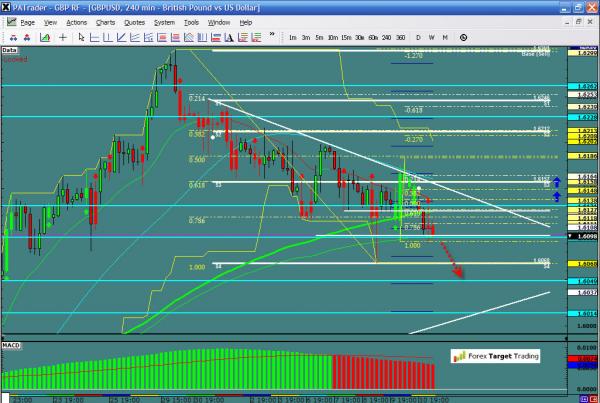Select the crosshair cursor tool
This screenshot has height=403, width=600.
63,38
